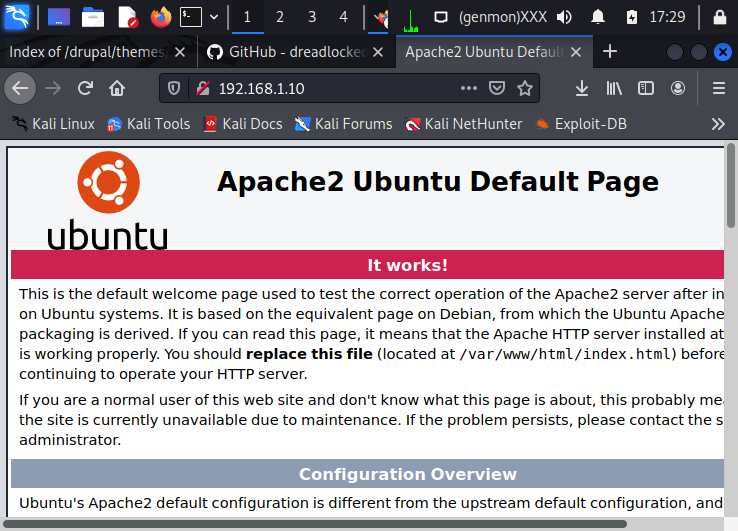Launch Firefox from the top panel

[x=160, y=17]
